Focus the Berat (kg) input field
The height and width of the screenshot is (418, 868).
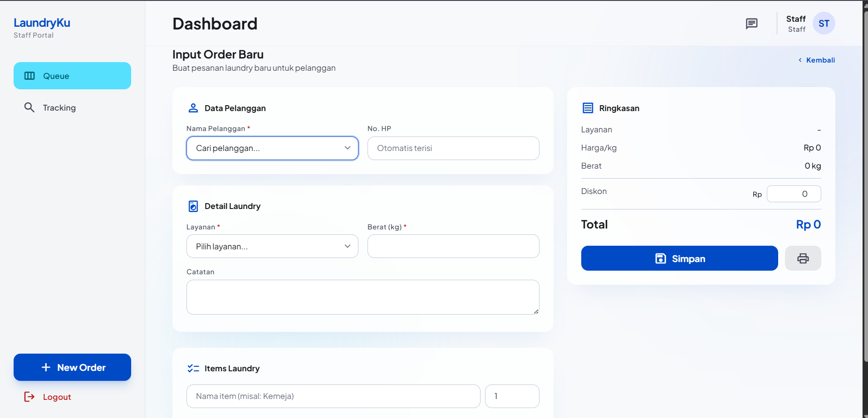453,246
